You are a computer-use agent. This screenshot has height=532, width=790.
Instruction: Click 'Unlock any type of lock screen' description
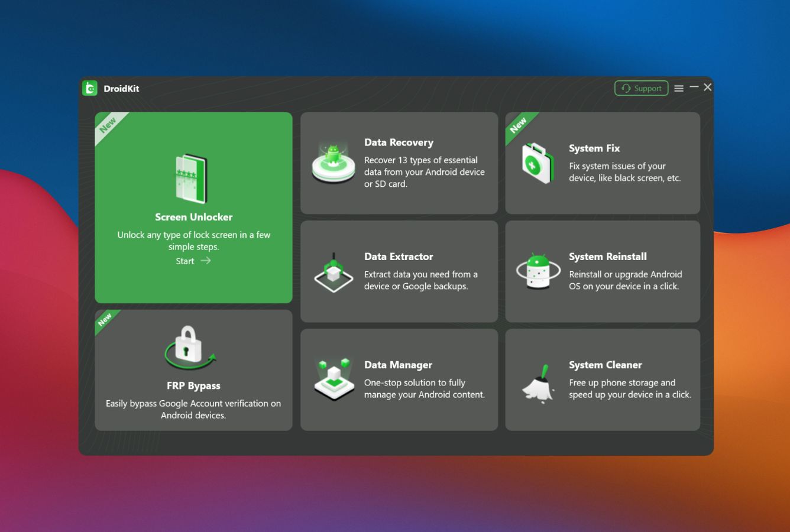(193, 241)
